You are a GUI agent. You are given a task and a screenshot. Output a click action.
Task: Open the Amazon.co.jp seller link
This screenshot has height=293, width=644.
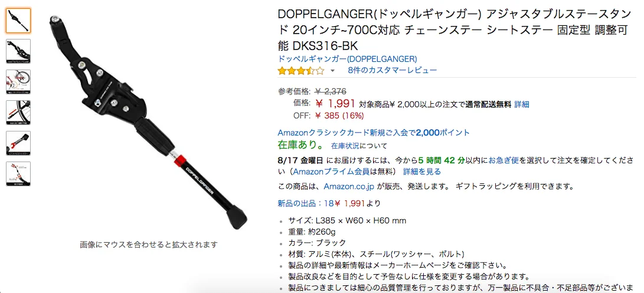pyautogui.click(x=349, y=186)
